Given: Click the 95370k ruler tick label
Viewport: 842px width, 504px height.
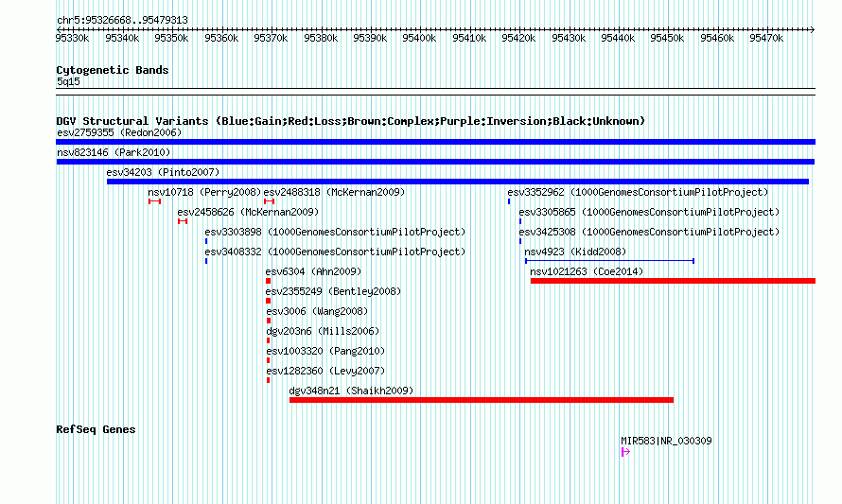Looking at the screenshot, I should click(x=272, y=38).
